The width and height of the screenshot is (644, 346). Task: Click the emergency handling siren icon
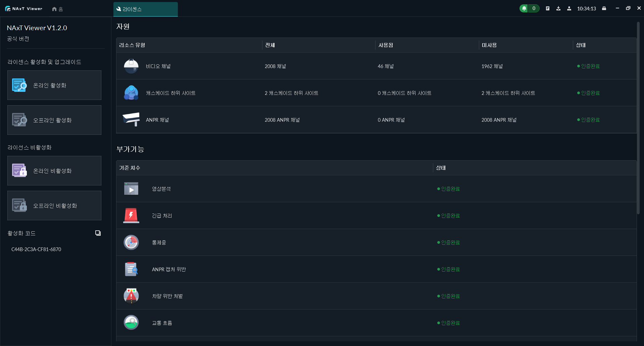click(x=131, y=216)
